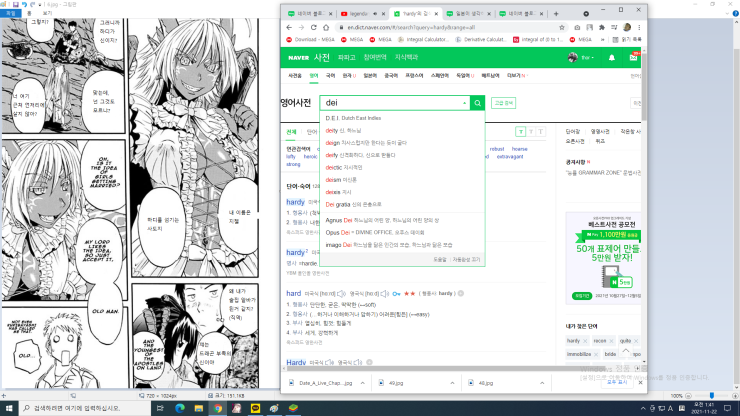
Task: Click Chrome address bar URL
Action: point(411,27)
